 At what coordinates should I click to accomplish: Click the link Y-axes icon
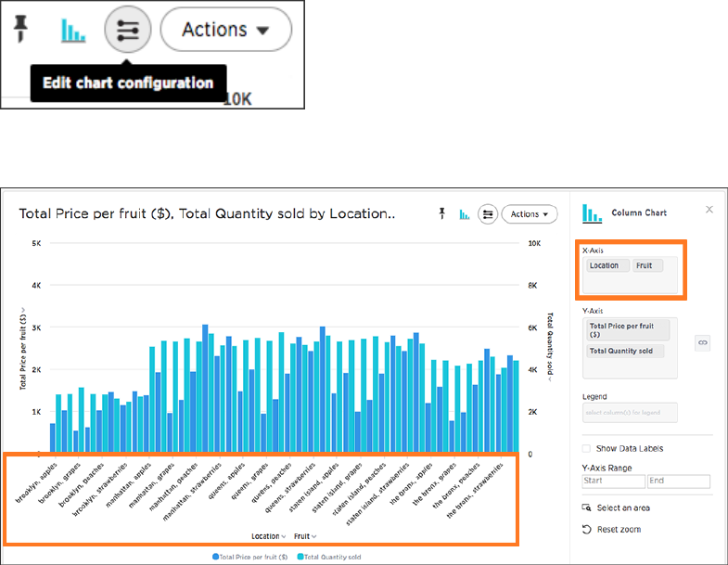pos(702,343)
